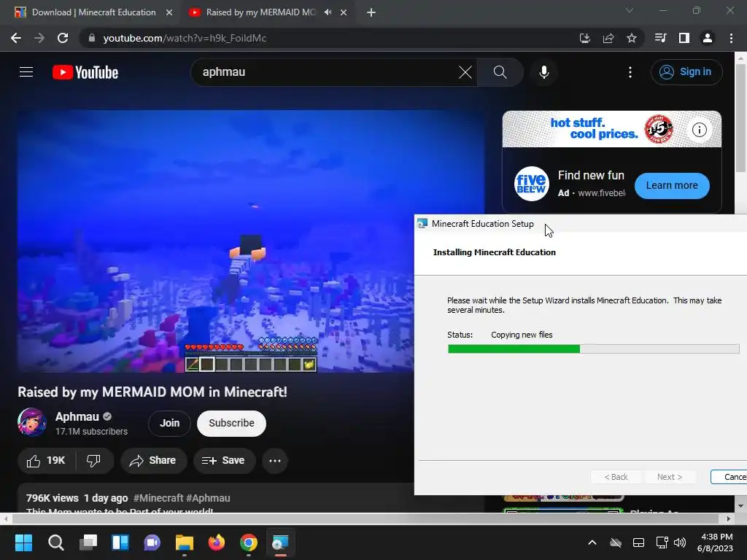Dislike the video
The height and width of the screenshot is (560, 747).
(94, 461)
